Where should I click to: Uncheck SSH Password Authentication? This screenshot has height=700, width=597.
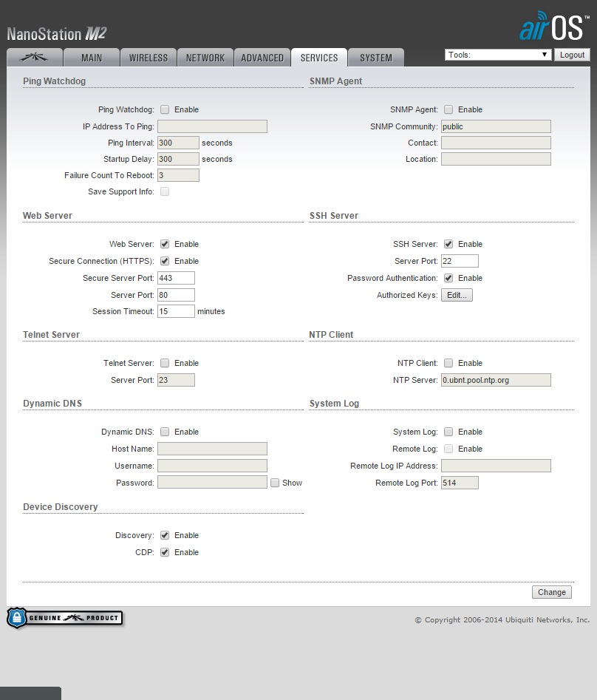[x=448, y=278]
